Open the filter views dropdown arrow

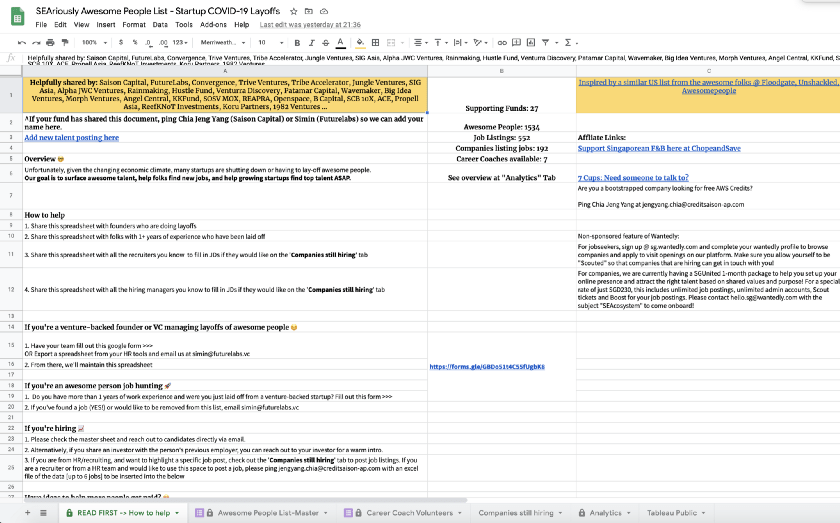click(557, 42)
